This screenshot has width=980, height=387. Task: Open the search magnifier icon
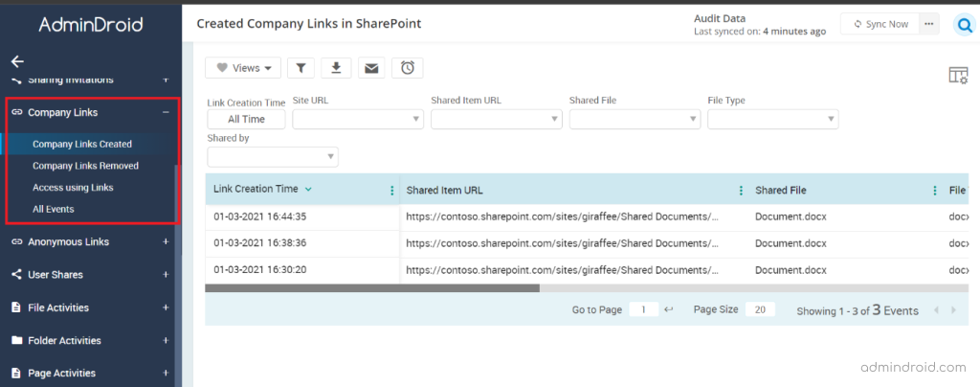tap(966, 26)
